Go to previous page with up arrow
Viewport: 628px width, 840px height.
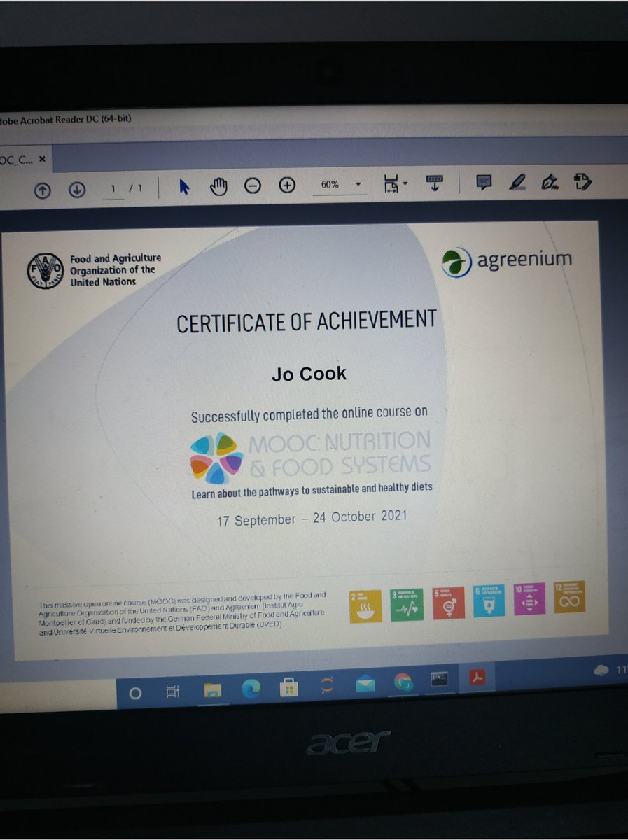point(42,189)
